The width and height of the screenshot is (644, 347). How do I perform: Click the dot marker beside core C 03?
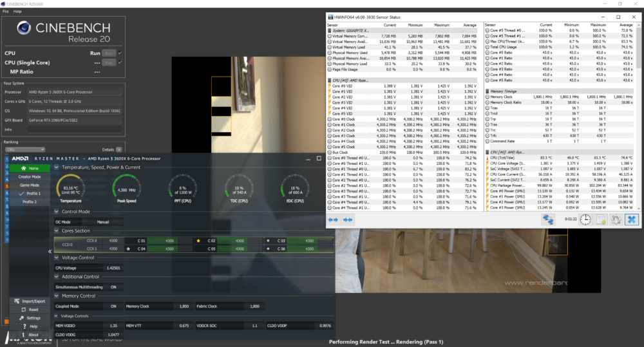[x=268, y=241]
